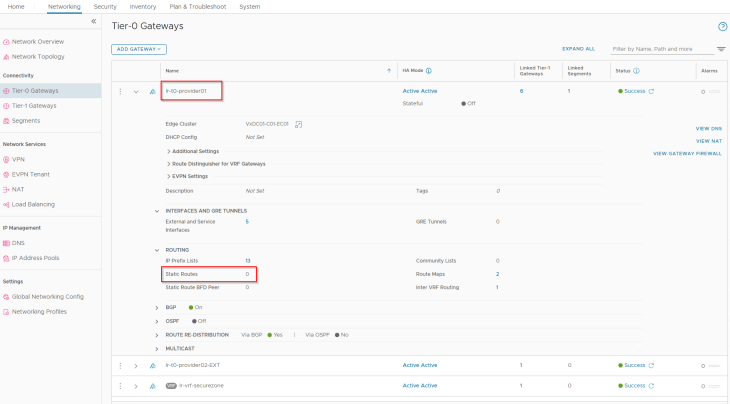This screenshot has width=730, height=404.
Task: Open actions menu for tr-vrf-securezone row
Action: click(x=121, y=385)
